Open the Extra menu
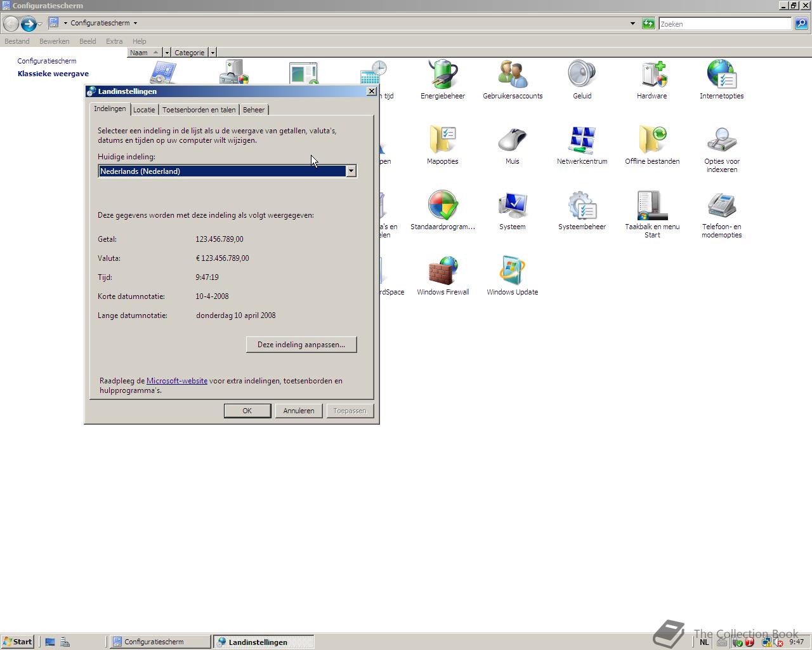The width and height of the screenshot is (812, 650). click(x=114, y=41)
